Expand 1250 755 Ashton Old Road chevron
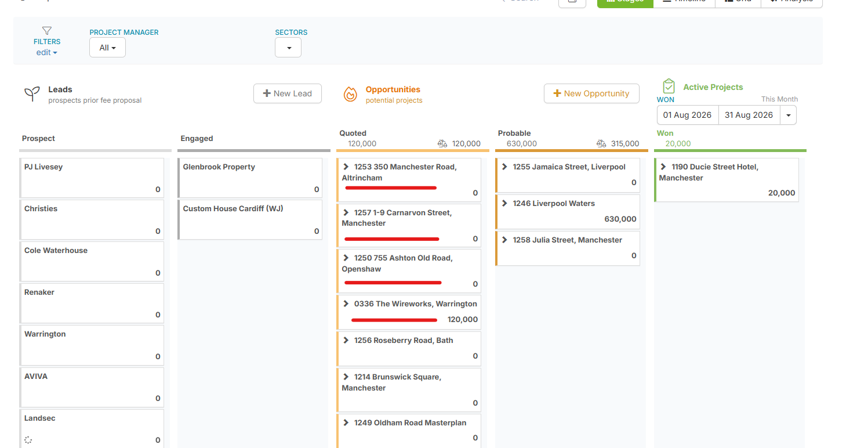Image resolution: width=868 pixels, height=448 pixels. [x=346, y=258]
